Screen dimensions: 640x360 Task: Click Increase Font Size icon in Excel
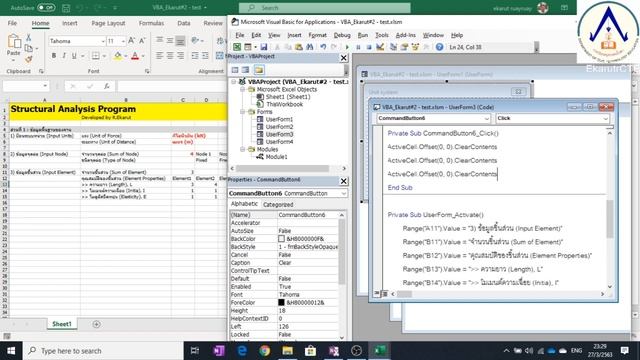[131, 41]
